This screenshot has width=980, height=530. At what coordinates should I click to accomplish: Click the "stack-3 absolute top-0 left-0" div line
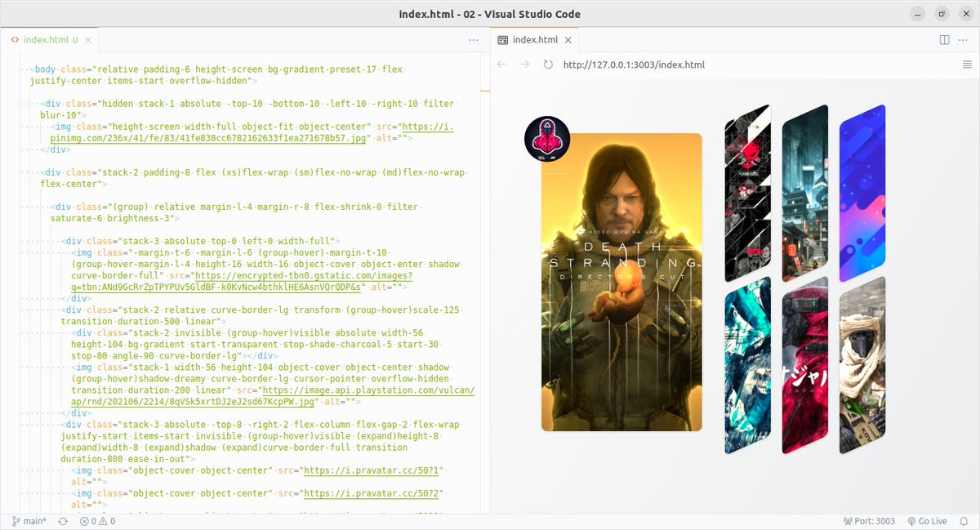tap(200, 242)
